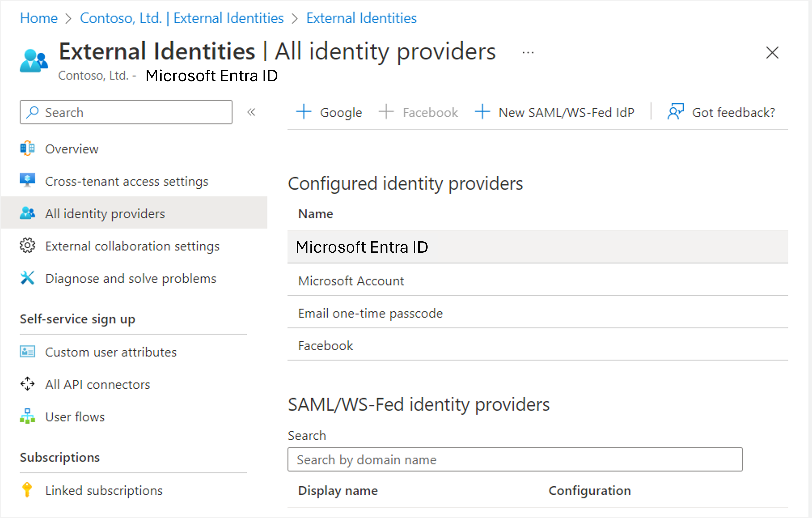Click the External Identities people icon in header

coord(34,61)
